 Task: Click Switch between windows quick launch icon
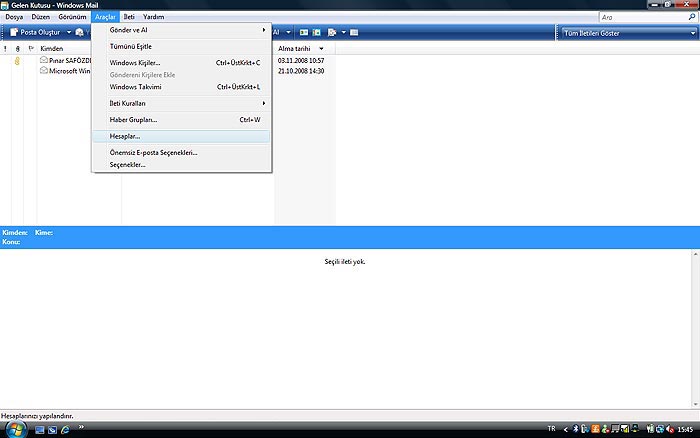point(52,430)
